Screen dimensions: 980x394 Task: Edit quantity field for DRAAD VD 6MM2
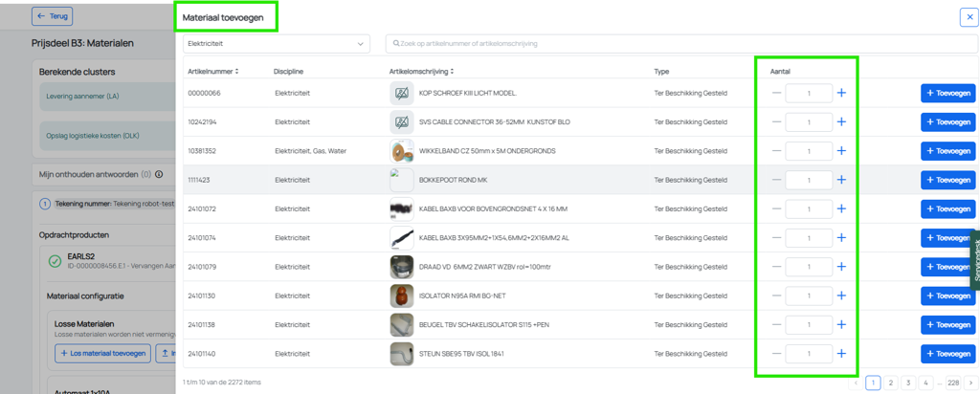(809, 267)
